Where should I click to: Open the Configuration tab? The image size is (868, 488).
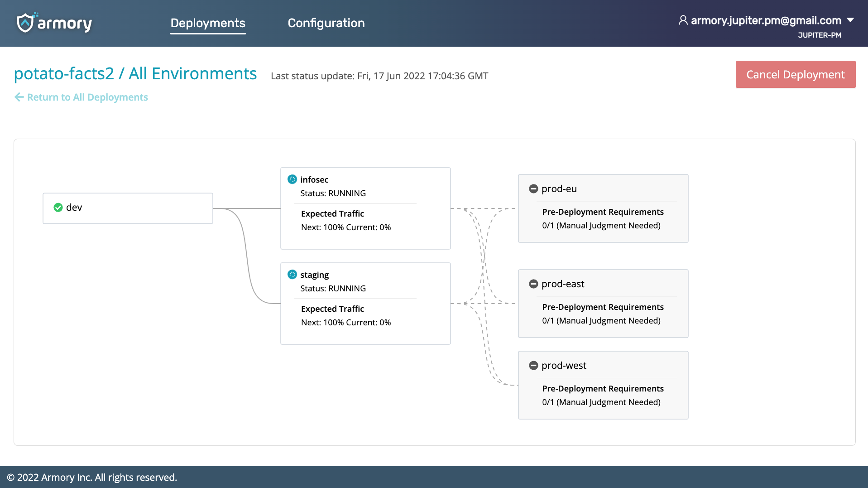[326, 23]
